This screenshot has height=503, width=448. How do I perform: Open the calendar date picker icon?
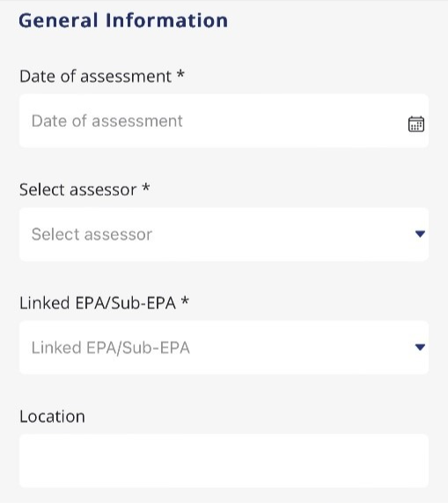(x=416, y=124)
